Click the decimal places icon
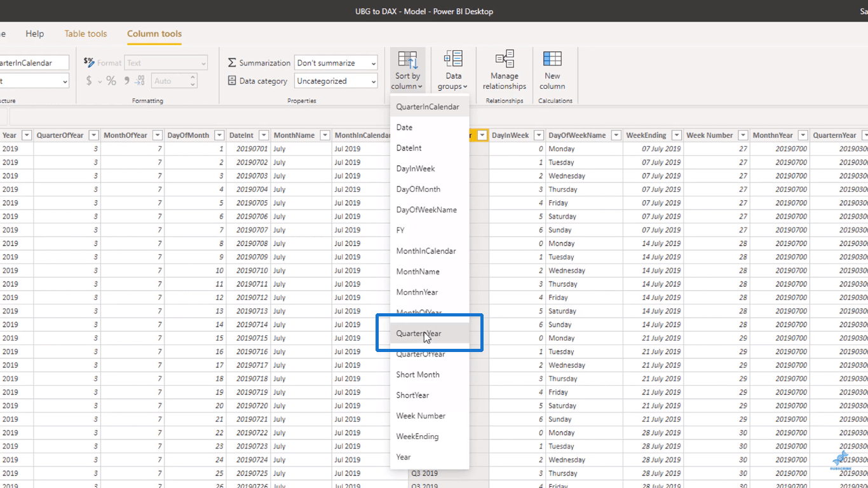 (x=140, y=81)
